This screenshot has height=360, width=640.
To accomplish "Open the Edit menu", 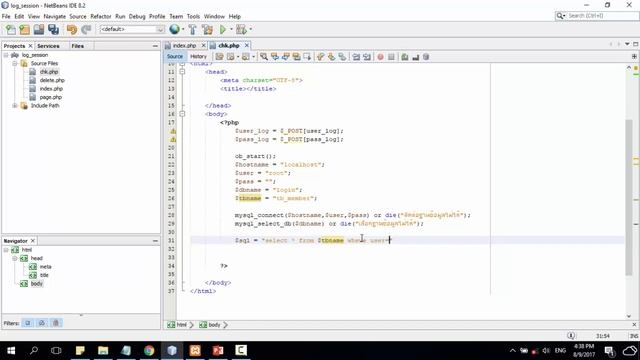I will click(19, 16).
